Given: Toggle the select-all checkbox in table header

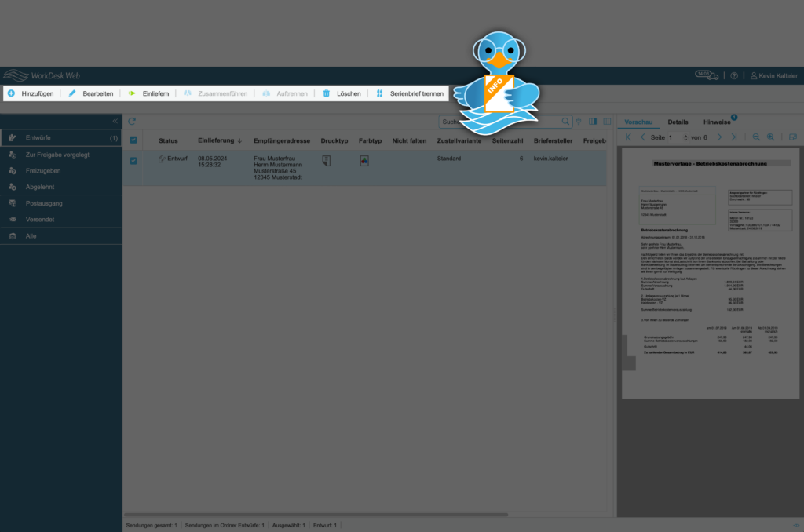Looking at the screenshot, I should click(133, 140).
